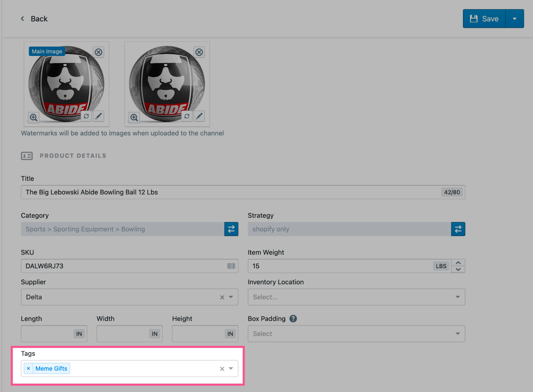Click the watermarks notice text
Viewport: 533px width, 392px height.
122,133
